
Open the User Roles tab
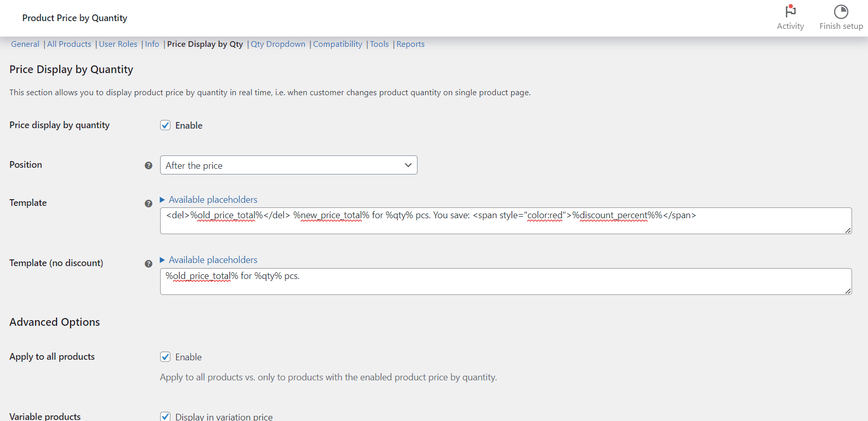118,44
